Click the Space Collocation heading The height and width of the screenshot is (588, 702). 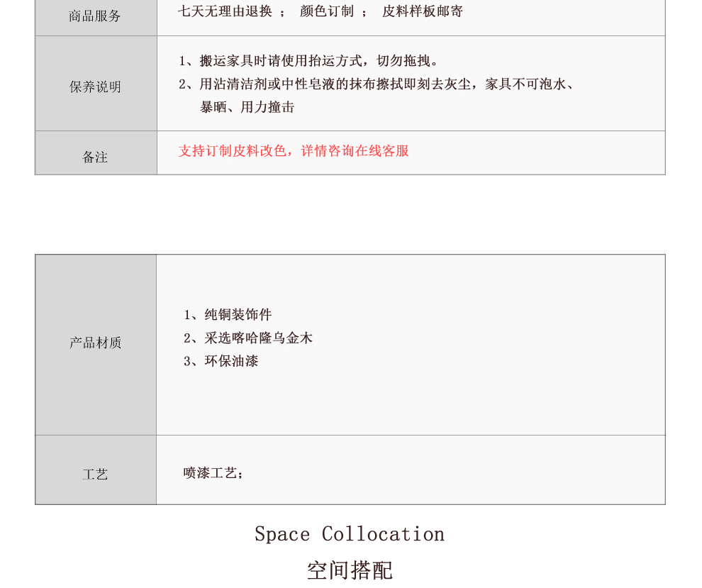point(350,534)
